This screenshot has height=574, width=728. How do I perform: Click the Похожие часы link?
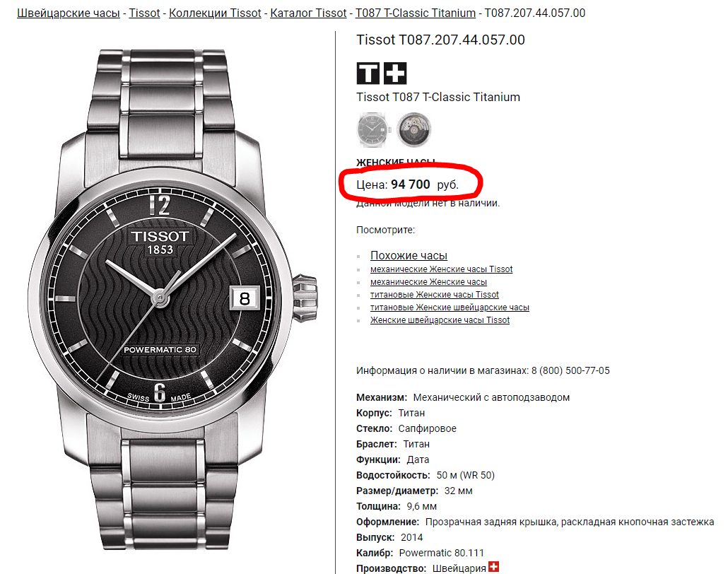pyautogui.click(x=409, y=255)
